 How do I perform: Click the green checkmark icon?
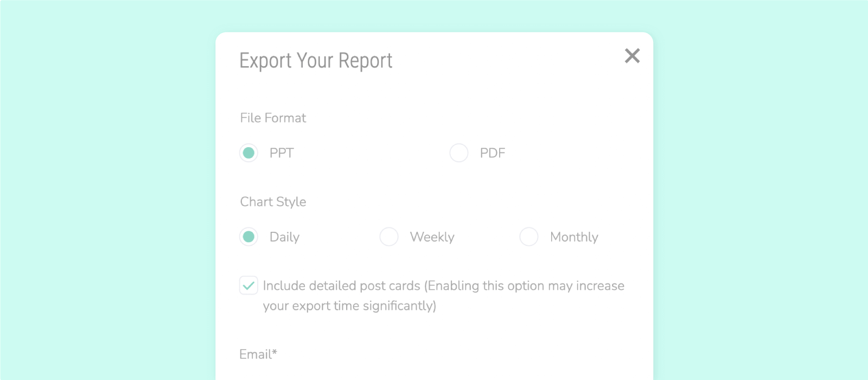coord(248,286)
